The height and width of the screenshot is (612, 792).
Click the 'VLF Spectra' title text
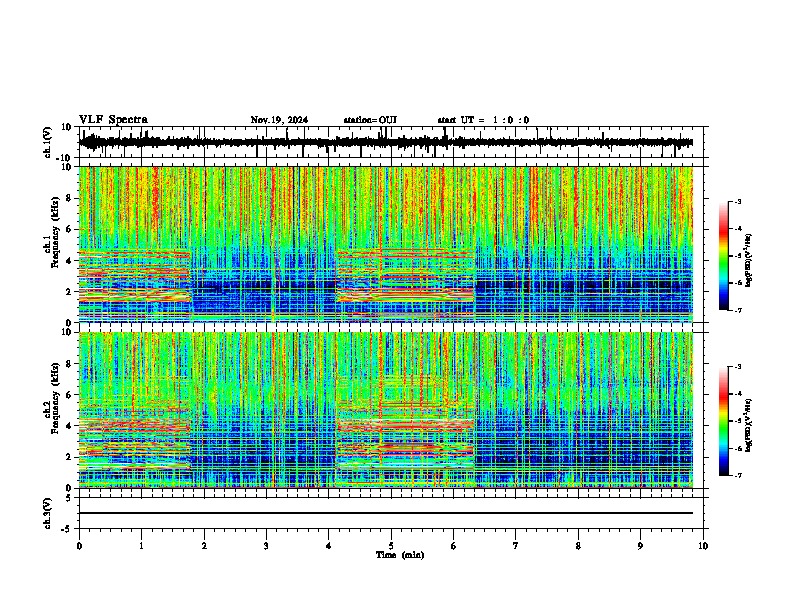click(113, 120)
